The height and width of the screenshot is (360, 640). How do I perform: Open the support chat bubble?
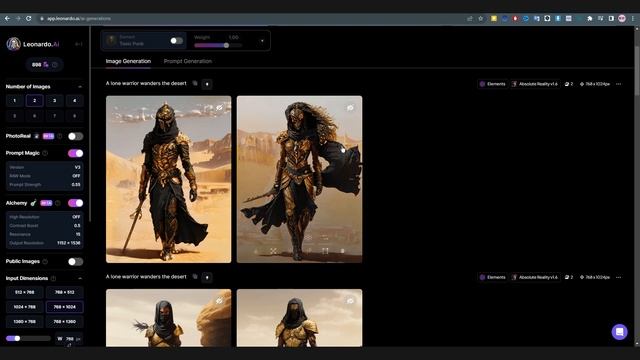[x=619, y=331]
